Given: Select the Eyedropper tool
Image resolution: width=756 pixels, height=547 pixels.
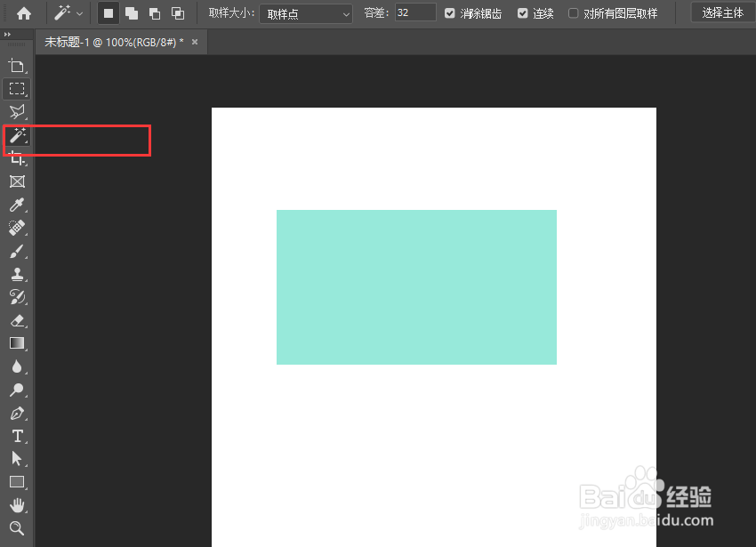Looking at the screenshot, I should [x=18, y=205].
